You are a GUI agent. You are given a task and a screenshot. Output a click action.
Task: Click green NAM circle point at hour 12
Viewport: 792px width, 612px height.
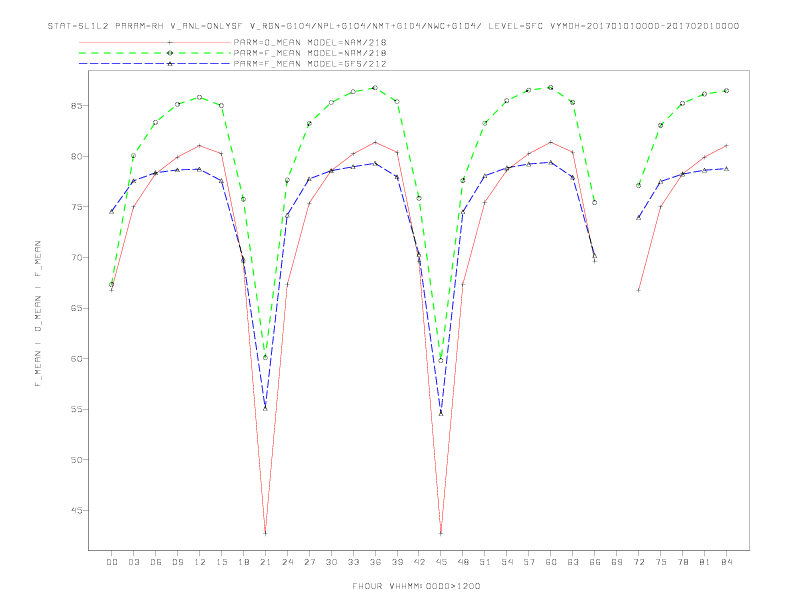tap(200, 97)
